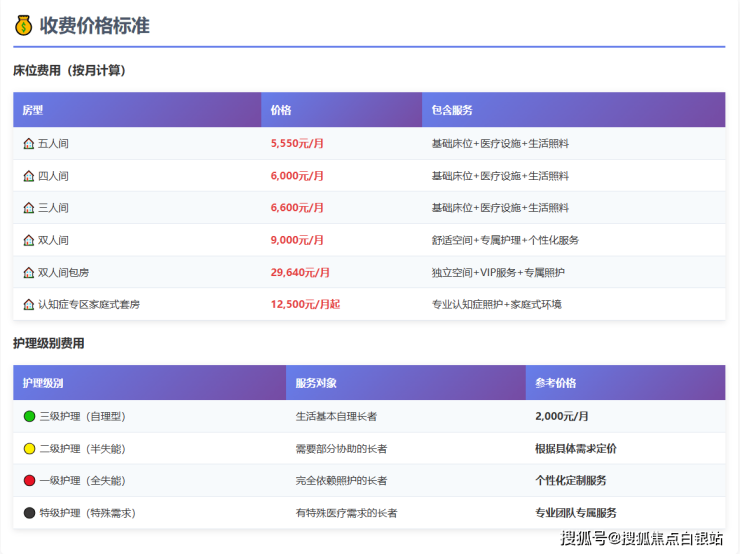Click the 5,550元/月 price

point(297,144)
